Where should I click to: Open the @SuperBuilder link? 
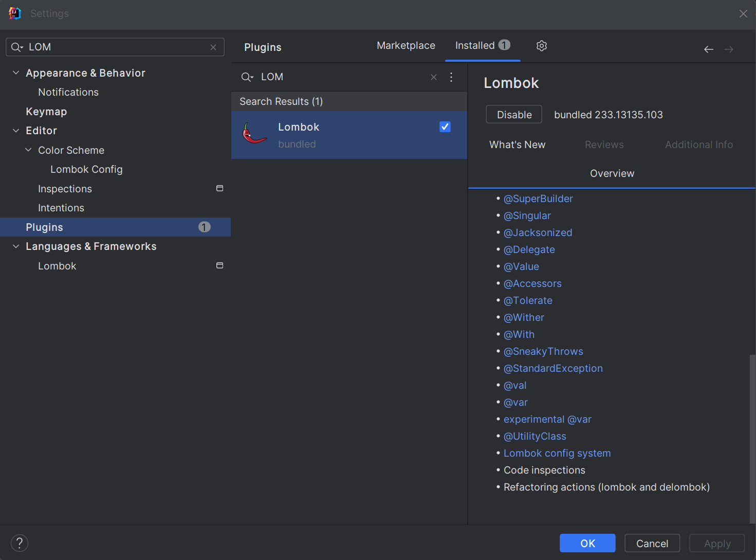[538, 198]
